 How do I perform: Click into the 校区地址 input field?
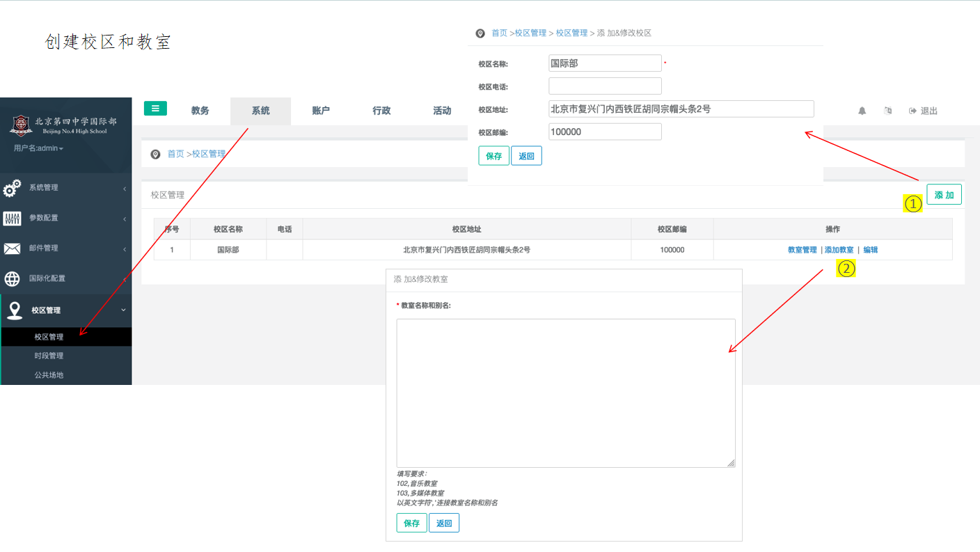pyautogui.click(x=681, y=109)
